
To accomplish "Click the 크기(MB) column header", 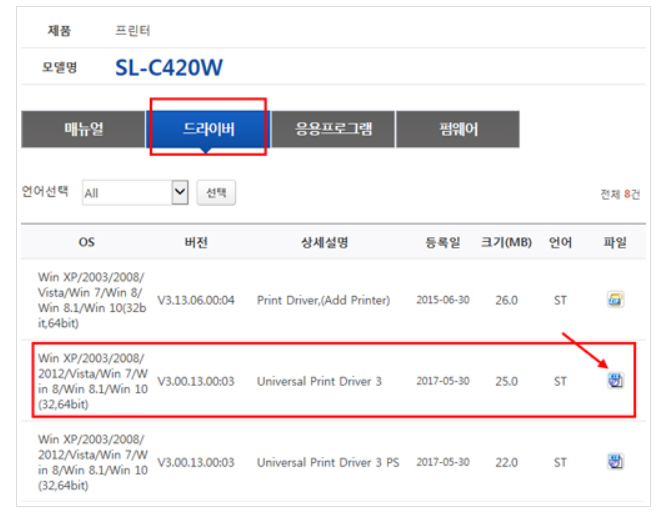I will (x=506, y=242).
